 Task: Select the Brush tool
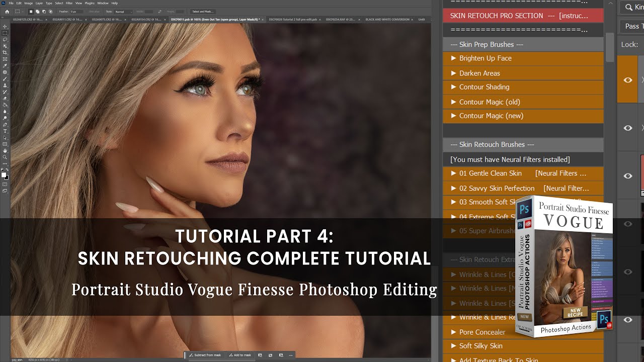pyautogui.click(x=5, y=78)
